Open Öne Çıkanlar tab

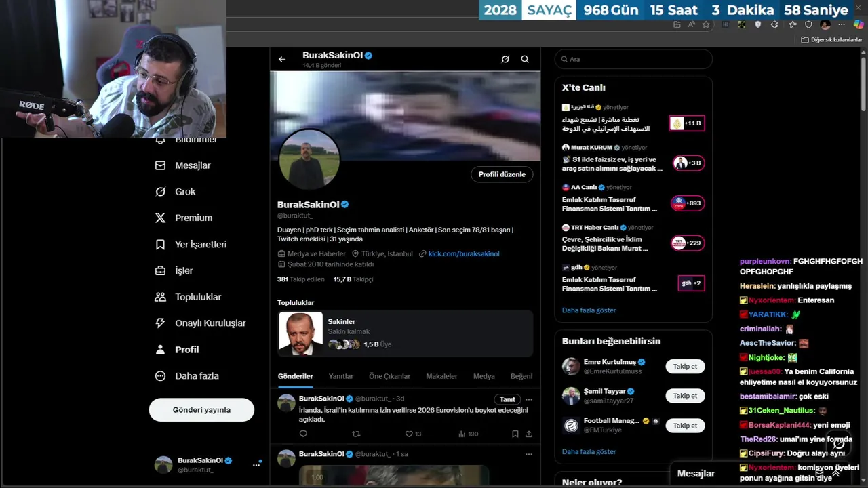pos(389,376)
